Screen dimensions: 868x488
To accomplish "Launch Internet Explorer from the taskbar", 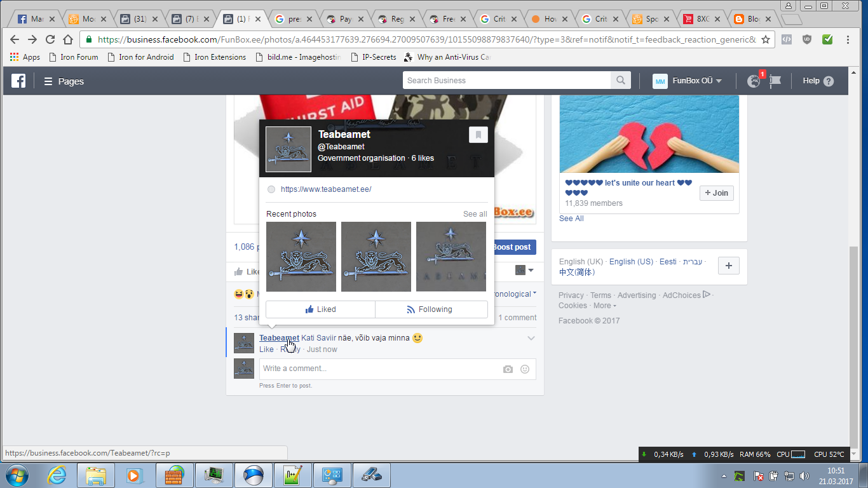I will [x=57, y=475].
